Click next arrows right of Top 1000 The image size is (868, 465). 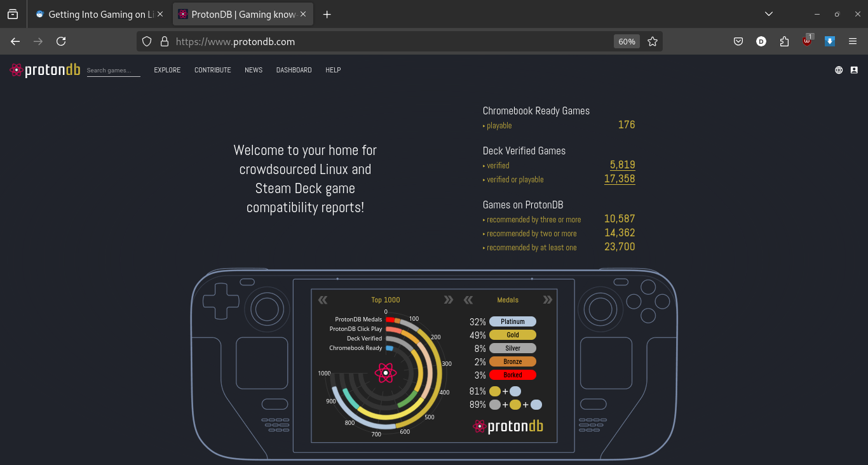pyautogui.click(x=449, y=300)
